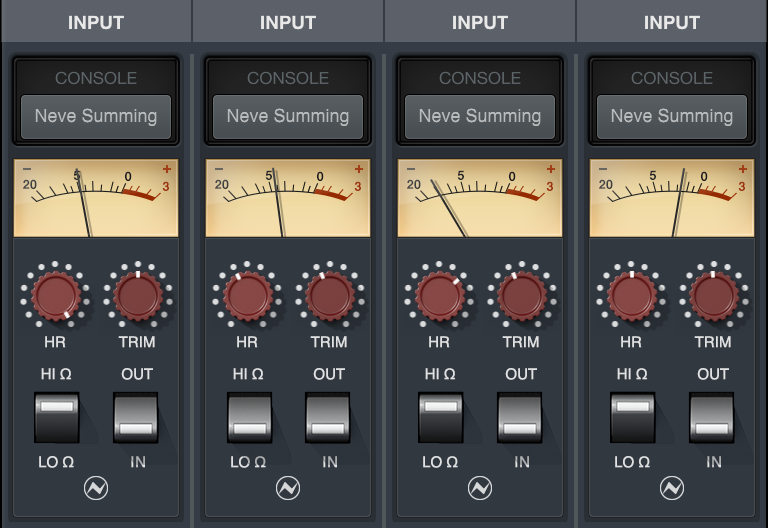This screenshot has width=768, height=528.
Task: Toggle the OUT/IN switch in third channel
Action: coord(520,418)
